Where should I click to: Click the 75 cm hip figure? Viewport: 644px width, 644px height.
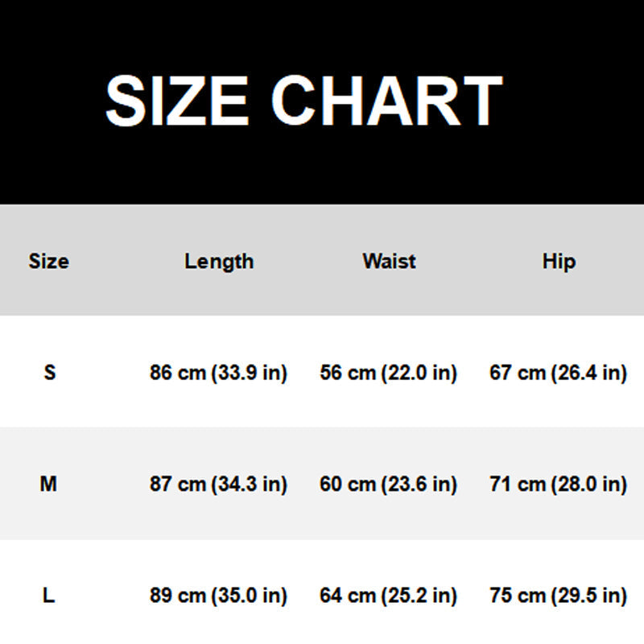[518, 597]
